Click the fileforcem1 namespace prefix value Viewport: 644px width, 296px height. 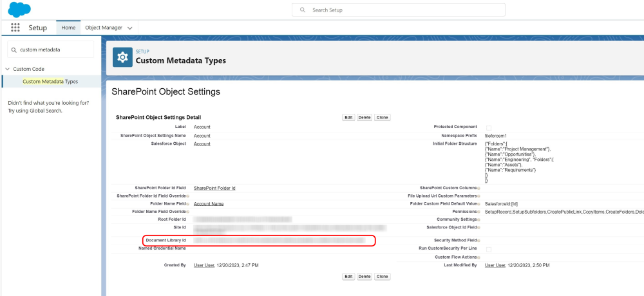[x=496, y=136]
